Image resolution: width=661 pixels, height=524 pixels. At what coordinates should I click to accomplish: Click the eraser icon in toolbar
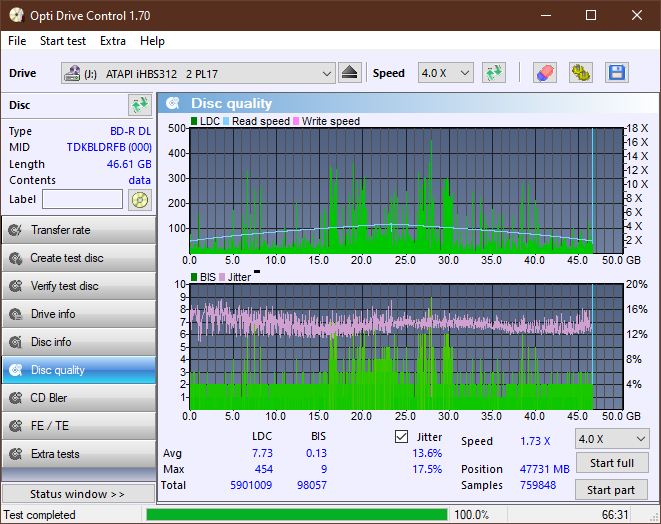(x=545, y=73)
